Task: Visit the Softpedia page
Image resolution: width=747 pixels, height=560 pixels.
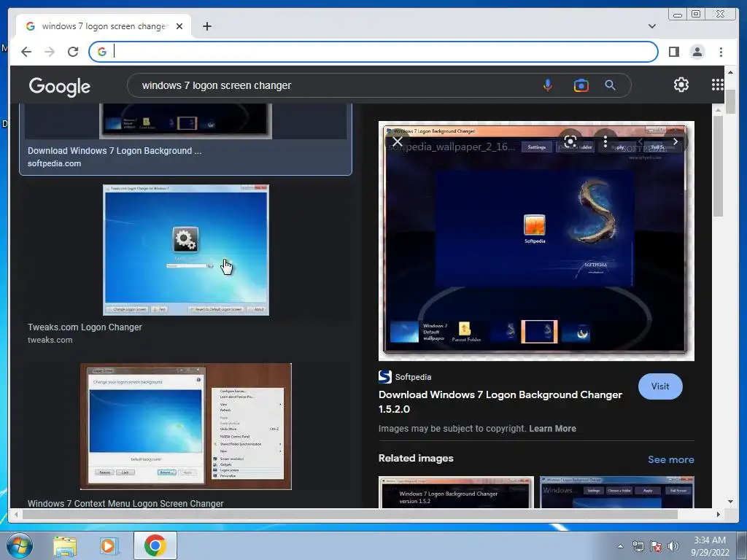Action: pos(659,386)
